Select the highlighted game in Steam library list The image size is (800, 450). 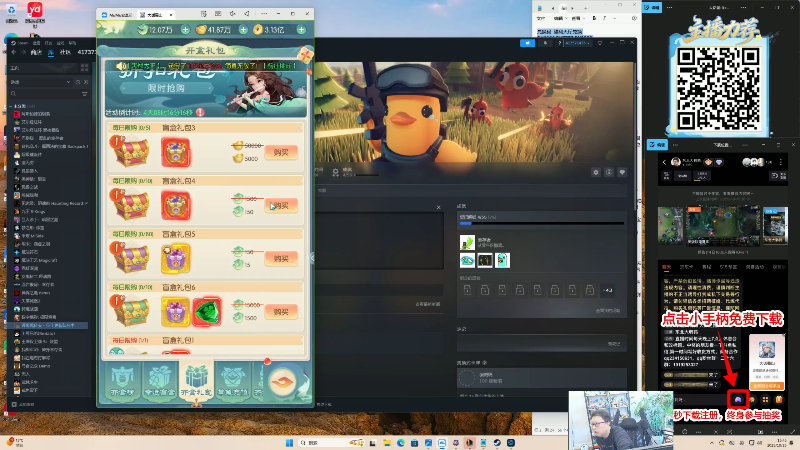[49, 325]
